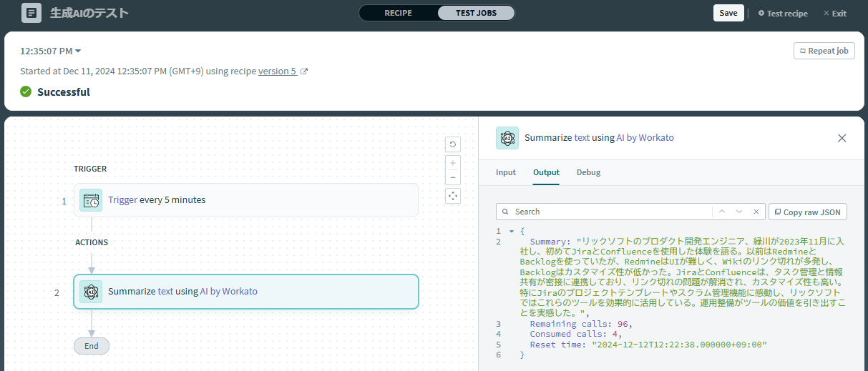The image size is (868, 371).
Task: Exit the recipe editor
Action: click(x=834, y=13)
